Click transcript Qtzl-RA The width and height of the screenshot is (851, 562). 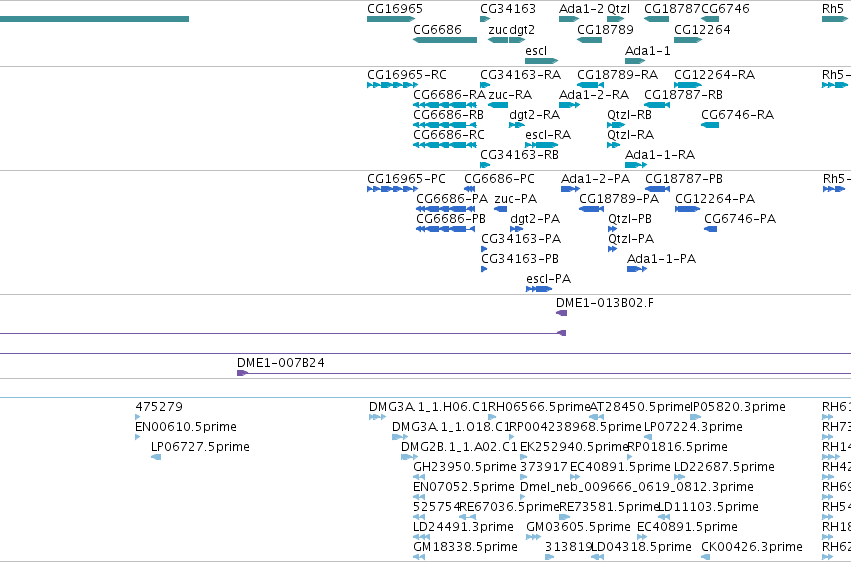point(613,145)
